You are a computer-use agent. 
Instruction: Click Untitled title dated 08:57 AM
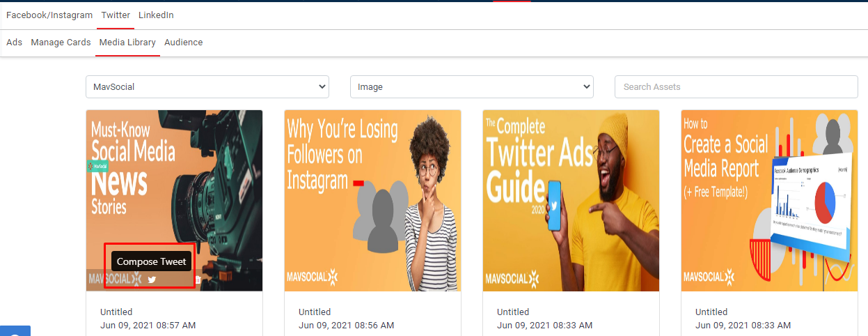(x=116, y=312)
